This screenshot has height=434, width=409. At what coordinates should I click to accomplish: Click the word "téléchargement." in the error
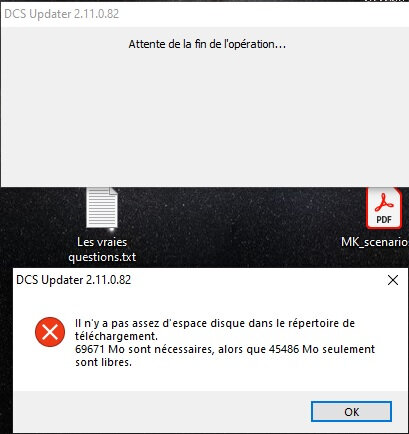[x=116, y=336]
